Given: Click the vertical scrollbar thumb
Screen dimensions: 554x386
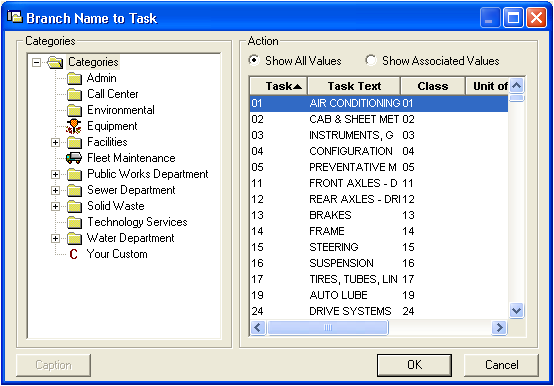Looking at the screenshot, I should click(517, 98).
